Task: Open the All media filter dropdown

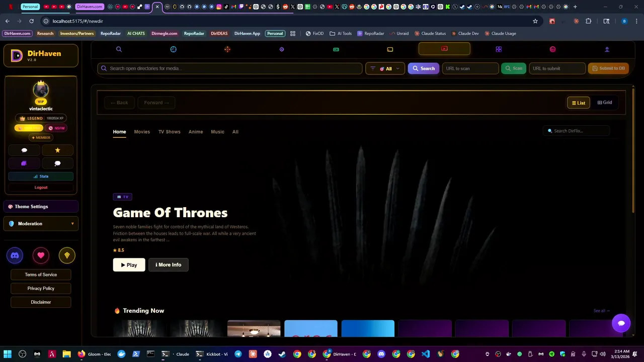Action: (385, 68)
